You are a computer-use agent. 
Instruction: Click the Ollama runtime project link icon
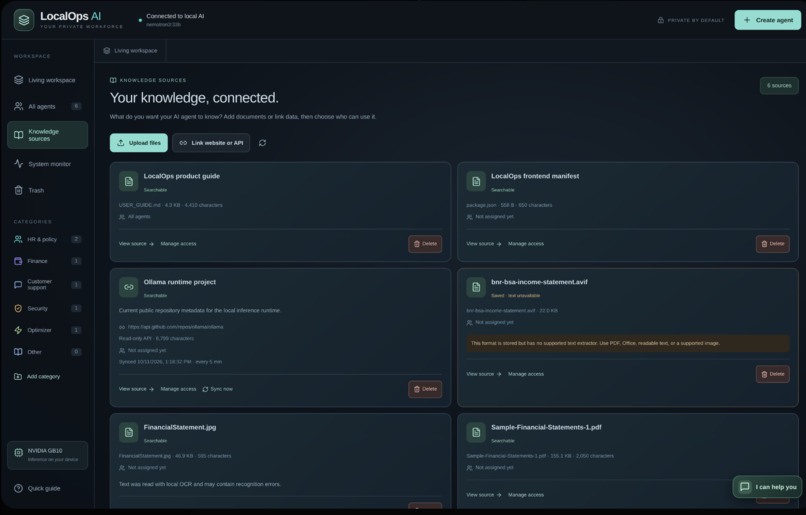129,287
